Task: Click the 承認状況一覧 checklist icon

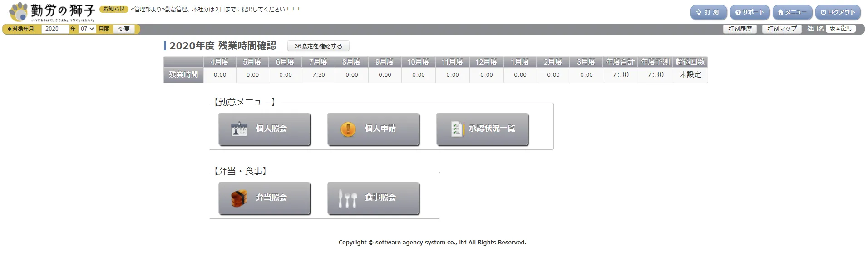Action: [457, 129]
